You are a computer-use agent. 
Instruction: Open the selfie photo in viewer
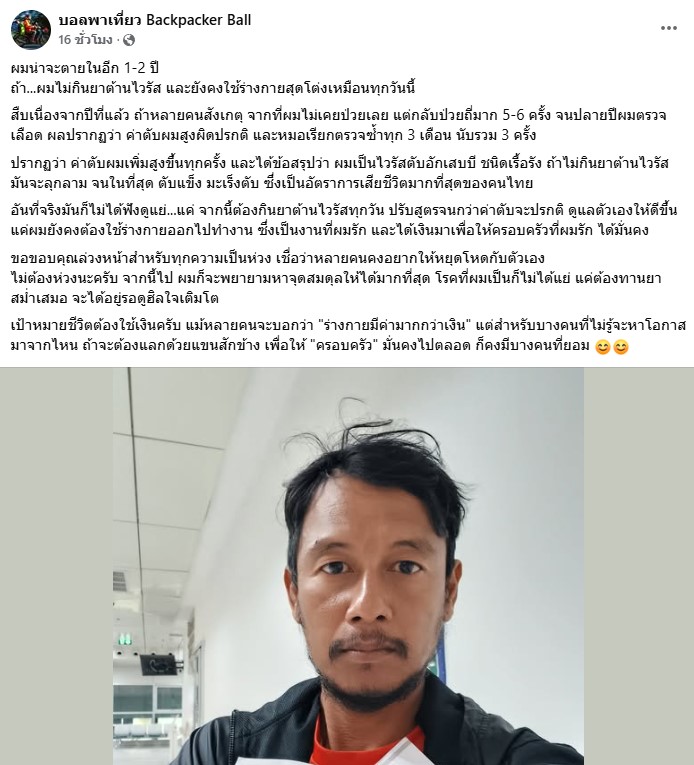coord(348,566)
